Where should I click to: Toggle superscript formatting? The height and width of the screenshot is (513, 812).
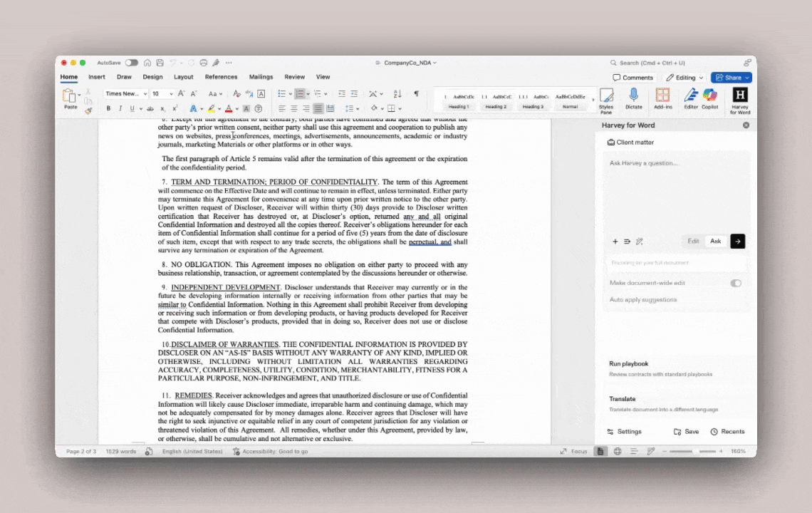175,108
